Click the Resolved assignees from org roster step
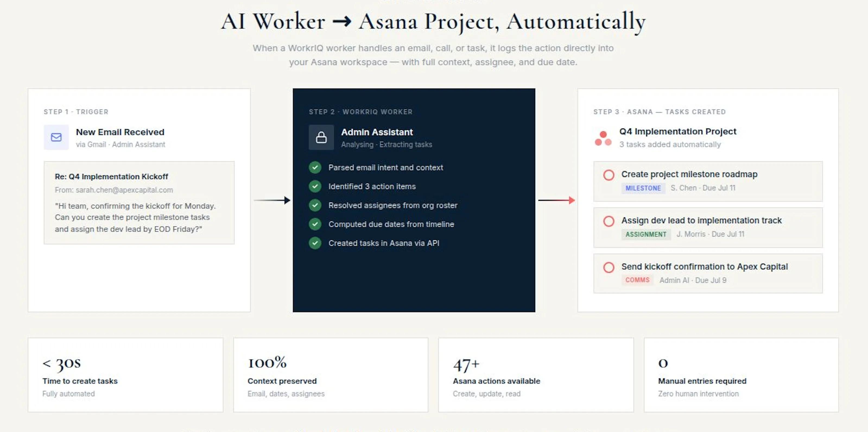Screen dimensions: 868x432 393,205
